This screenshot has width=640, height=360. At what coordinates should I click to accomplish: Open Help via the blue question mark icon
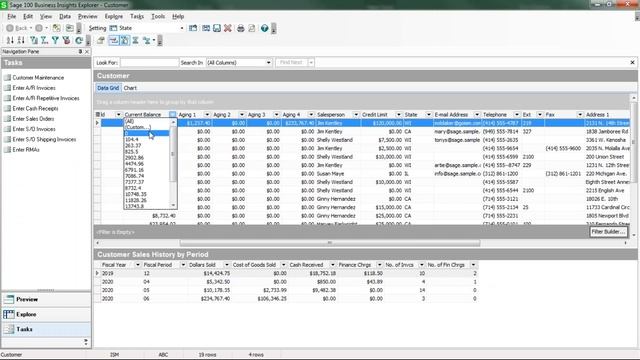click(264, 28)
